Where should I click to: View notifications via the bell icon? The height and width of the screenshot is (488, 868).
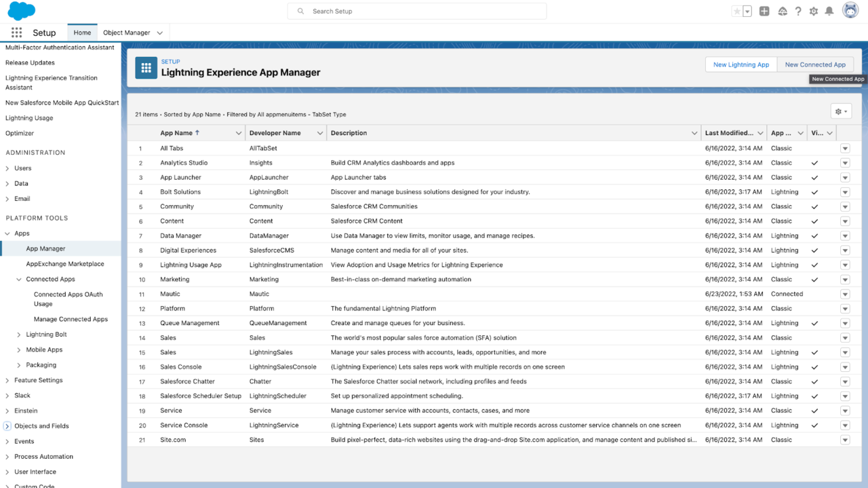click(x=829, y=11)
